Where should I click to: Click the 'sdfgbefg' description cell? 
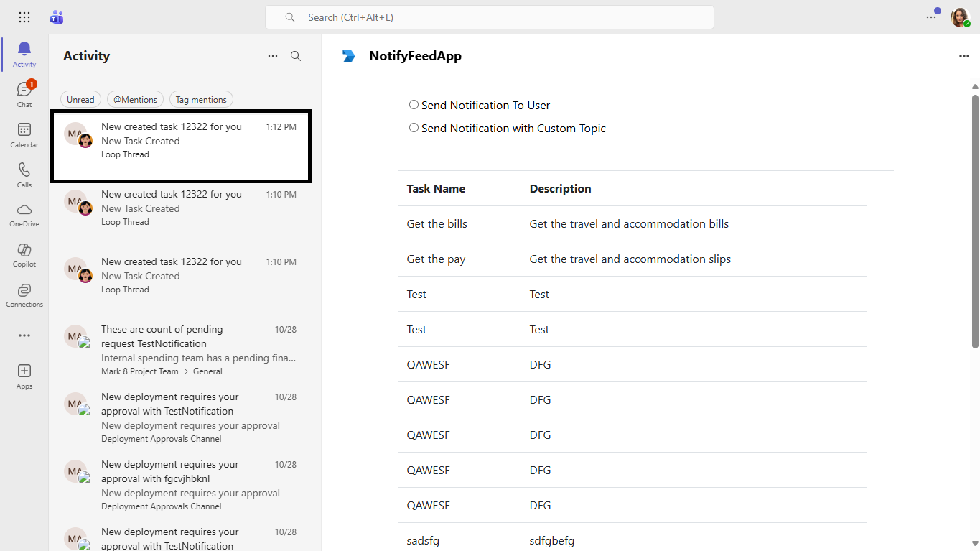pos(552,541)
